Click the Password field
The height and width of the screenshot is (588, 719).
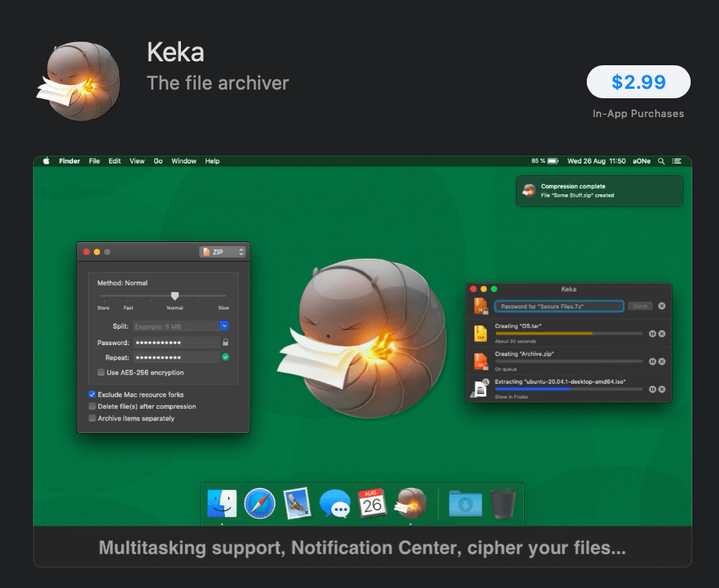[176, 343]
